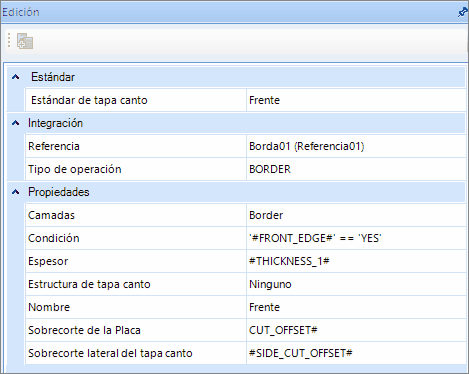
Task: Collapse the Propiedades section
Action: pyautogui.click(x=15, y=192)
